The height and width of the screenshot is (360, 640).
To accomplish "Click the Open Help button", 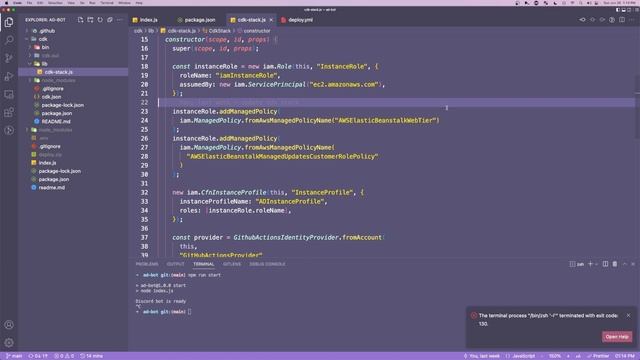I will pyautogui.click(x=617, y=337).
